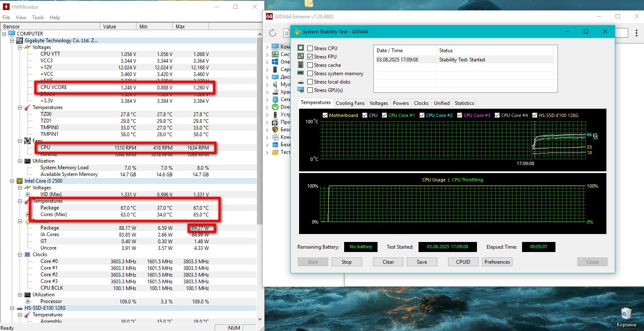The width and height of the screenshot is (644, 331).
Task: Enable the Stress system memory checkbox
Action: [310, 74]
